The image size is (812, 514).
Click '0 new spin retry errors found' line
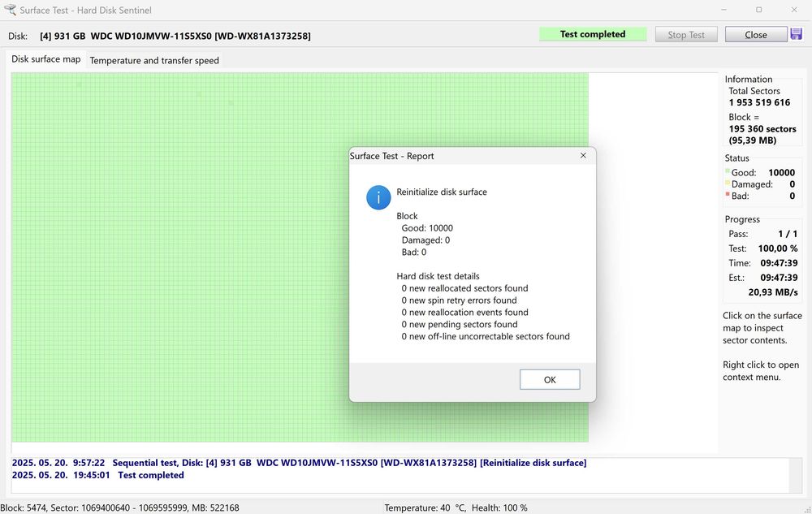pos(459,300)
